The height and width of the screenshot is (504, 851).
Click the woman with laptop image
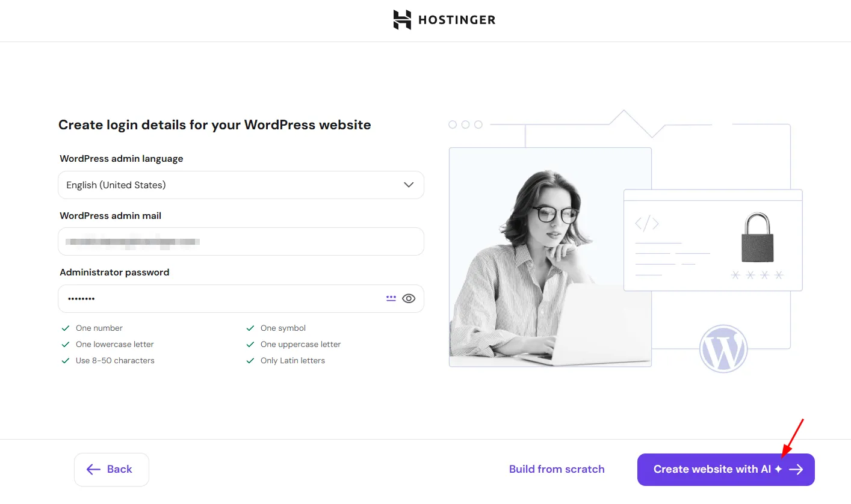(550, 257)
